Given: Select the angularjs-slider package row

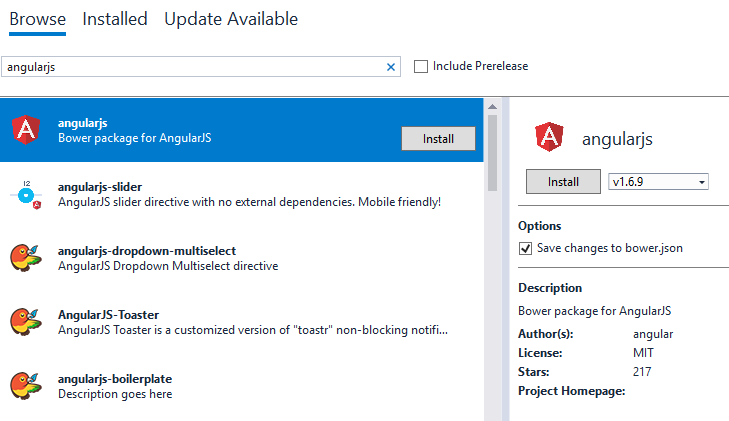Looking at the screenshot, I should 250,194.
